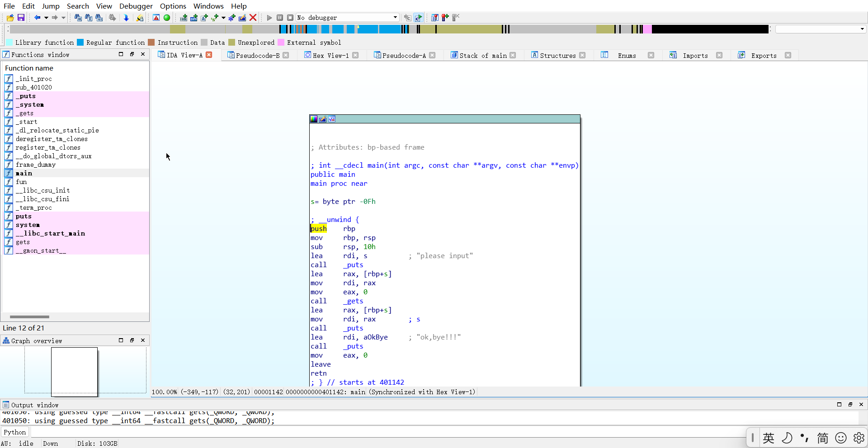Switch to the Pseudocode-A tab
The height and width of the screenshot is (448, 868).
click(x=404, y=56)
